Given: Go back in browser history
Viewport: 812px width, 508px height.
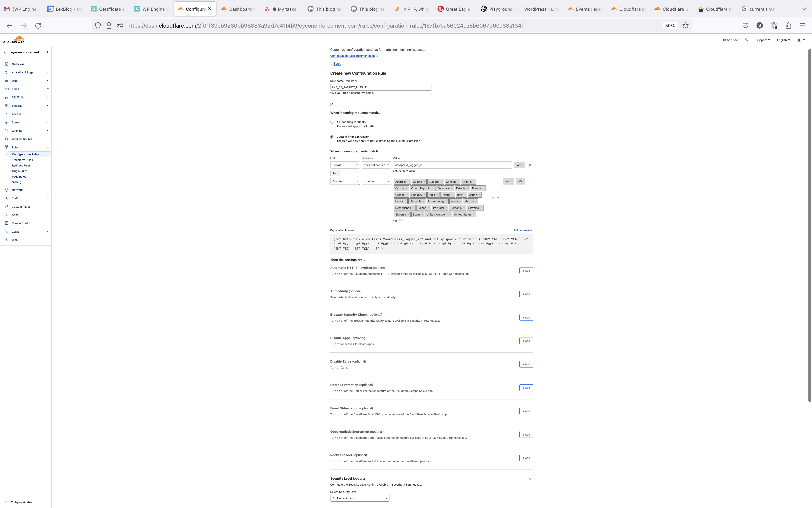Looking at the screenshot, I should 9,26.
